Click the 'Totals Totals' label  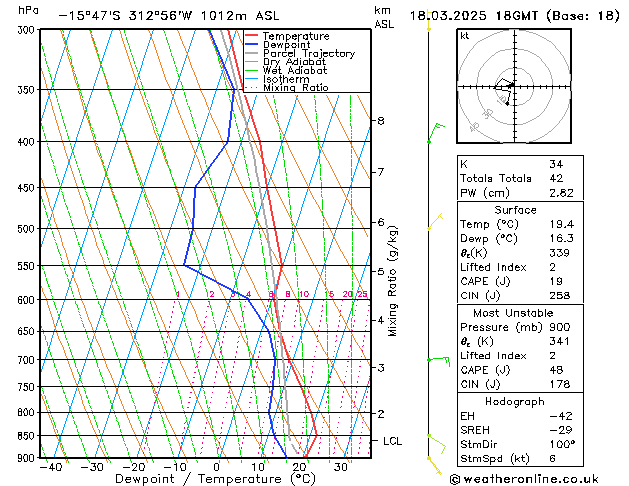[x=495, y=178]
